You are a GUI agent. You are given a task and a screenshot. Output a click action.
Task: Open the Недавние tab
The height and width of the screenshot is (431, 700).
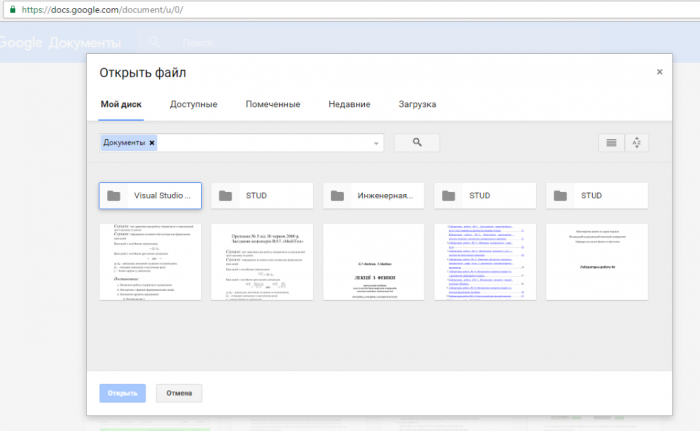pos(349,104)
